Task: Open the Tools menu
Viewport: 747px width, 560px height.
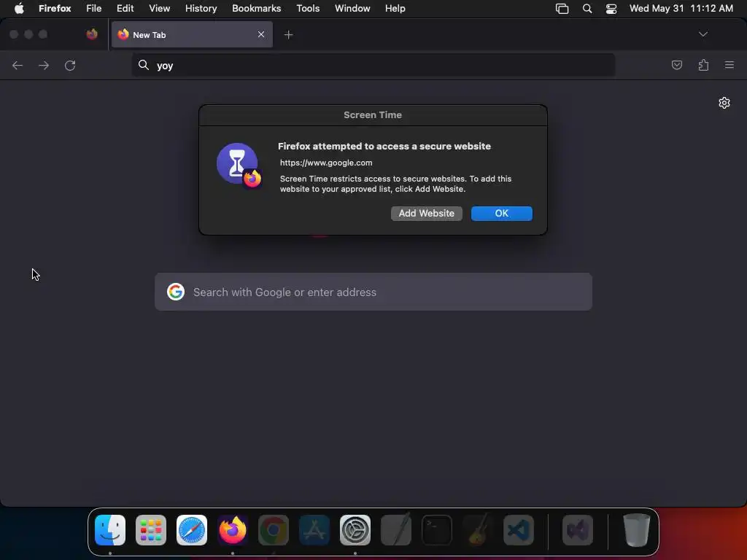Action: (x=308, y=9)
